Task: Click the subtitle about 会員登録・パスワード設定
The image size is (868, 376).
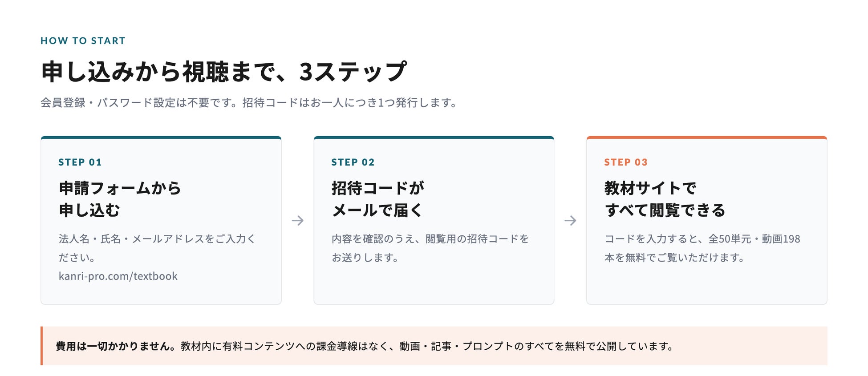Action: point(249,103)
